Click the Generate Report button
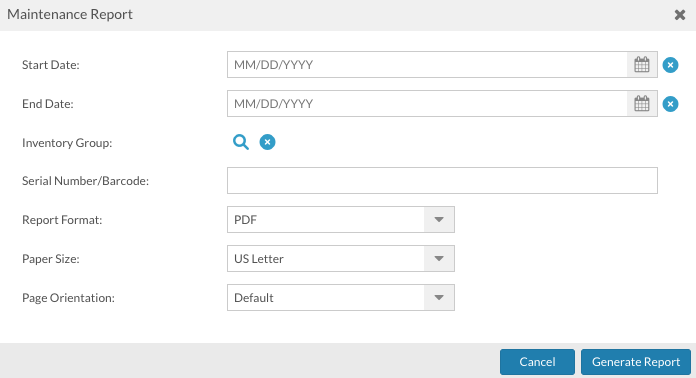Screen dimensions: 696x378 636,362
